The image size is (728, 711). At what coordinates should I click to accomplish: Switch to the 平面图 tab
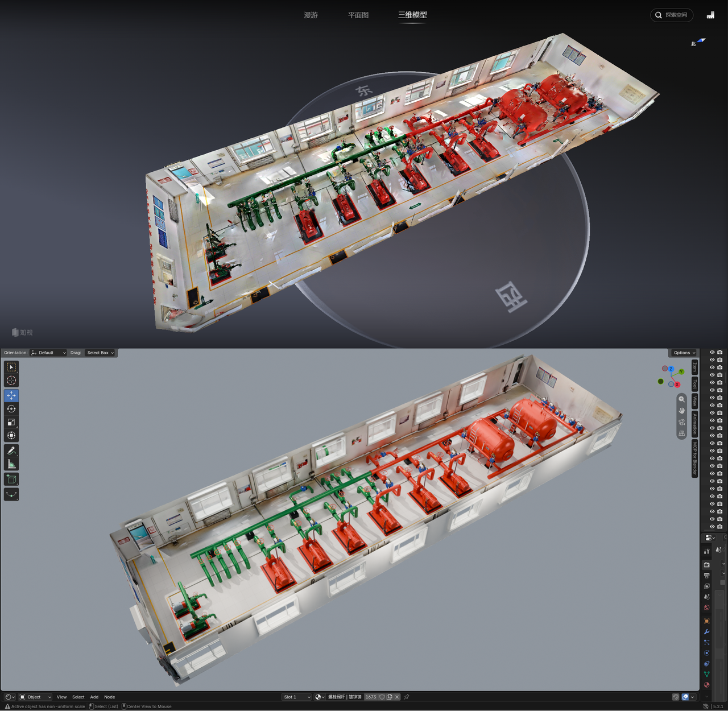pos(358,15)
